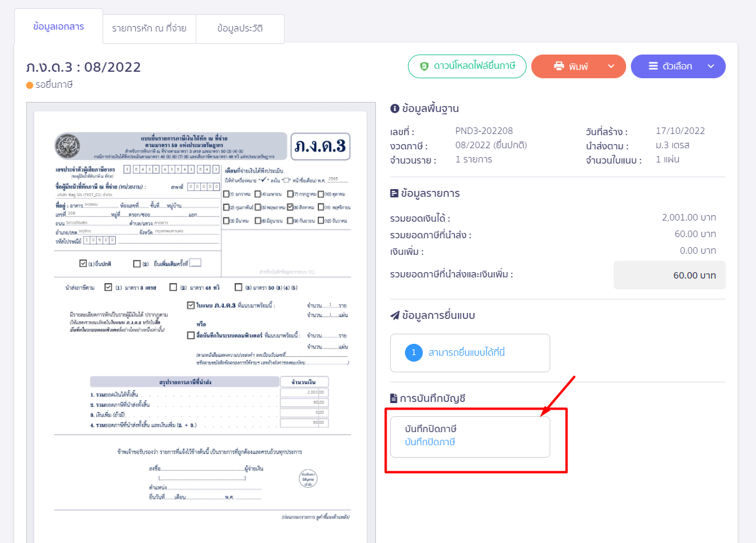756x543 pixels.
Task: Click total income 2,001.00 บาท
Action: pos(689,218)
